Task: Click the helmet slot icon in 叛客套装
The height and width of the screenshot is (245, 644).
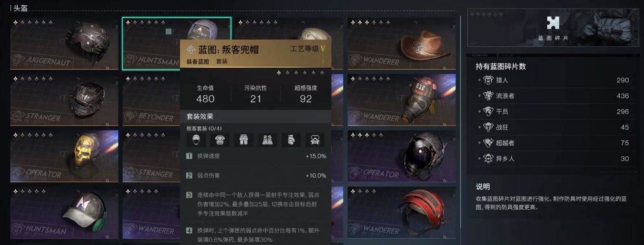Action: (196, 140)
